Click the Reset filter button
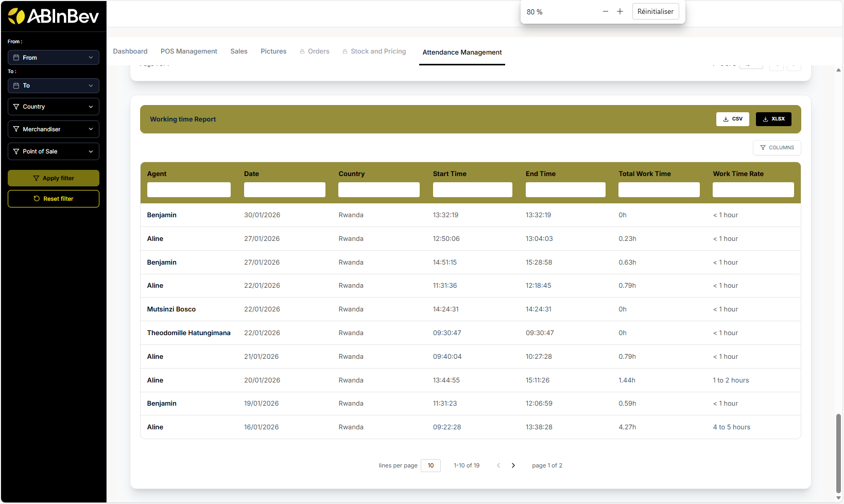Image resolution: width=844 pixels, height=504 pixels. 54,199
